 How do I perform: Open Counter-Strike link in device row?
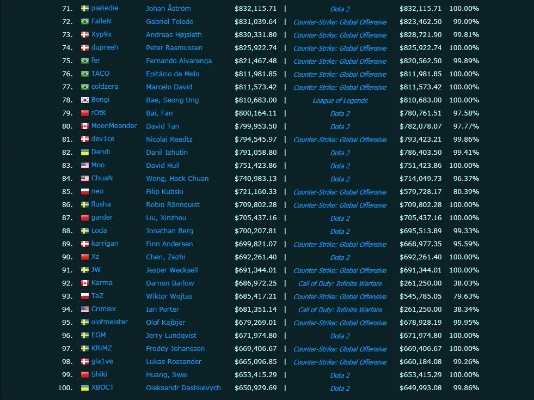[x=340, y=140]
